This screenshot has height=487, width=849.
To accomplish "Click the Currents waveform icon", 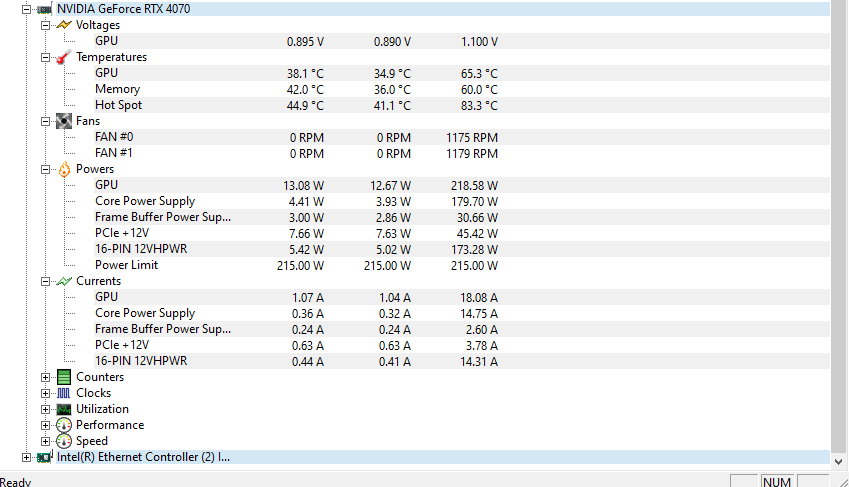I will click(x=64, y=281).
